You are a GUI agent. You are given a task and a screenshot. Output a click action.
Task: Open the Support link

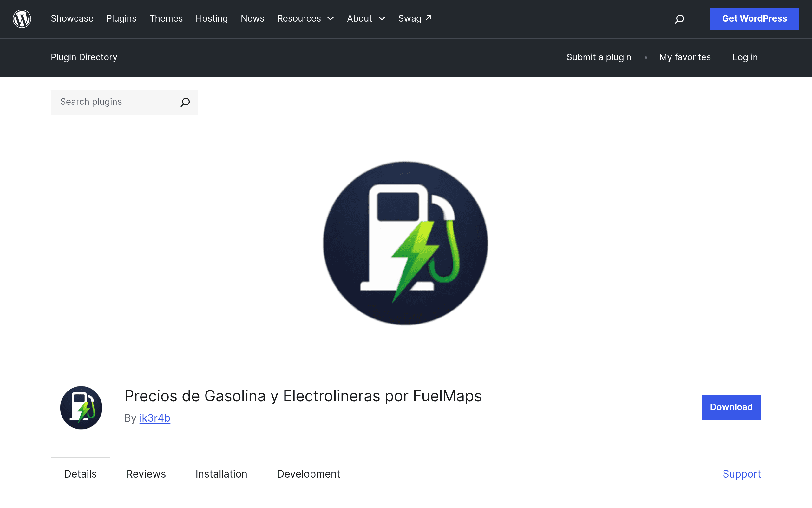[742, 474]
